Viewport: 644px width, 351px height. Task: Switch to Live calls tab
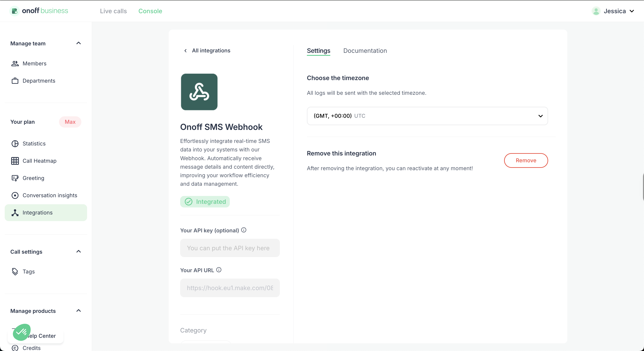114,11
